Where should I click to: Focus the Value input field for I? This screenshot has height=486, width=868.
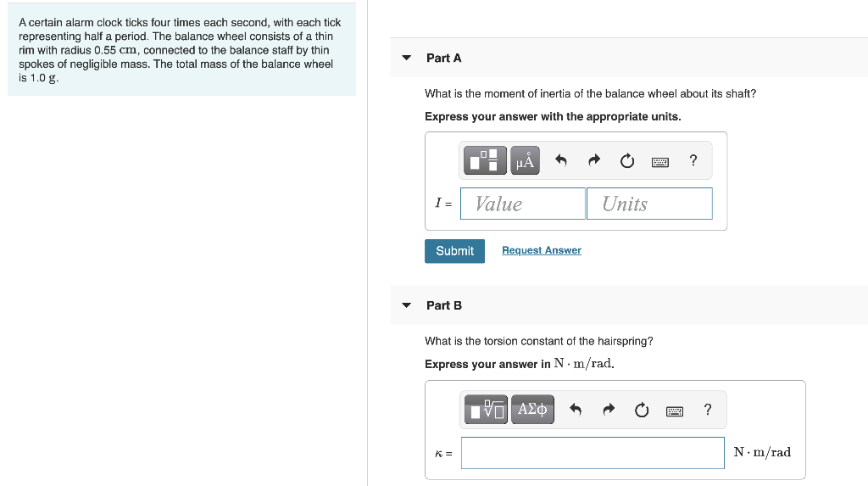[522, 204]
